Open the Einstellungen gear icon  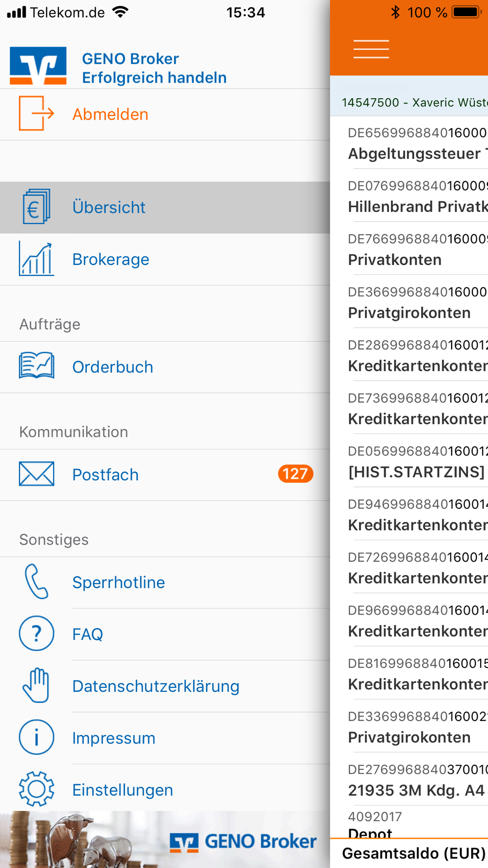36,789
